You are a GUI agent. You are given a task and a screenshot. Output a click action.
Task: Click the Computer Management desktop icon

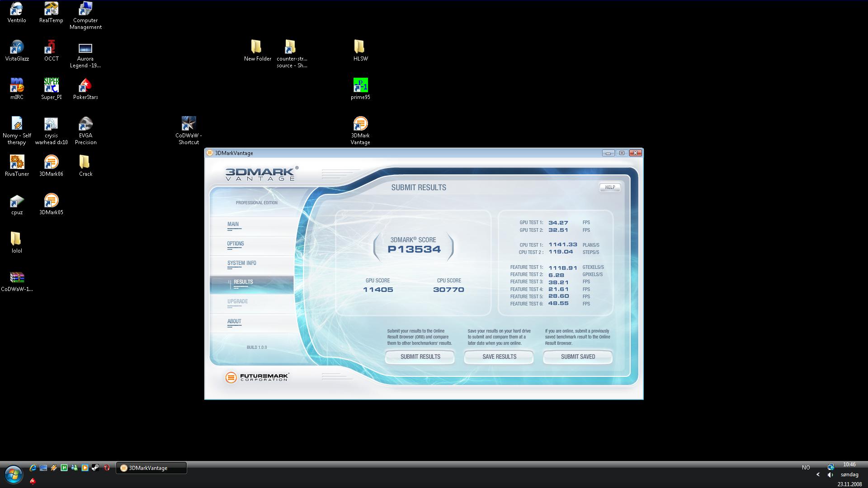click(85, 16)
